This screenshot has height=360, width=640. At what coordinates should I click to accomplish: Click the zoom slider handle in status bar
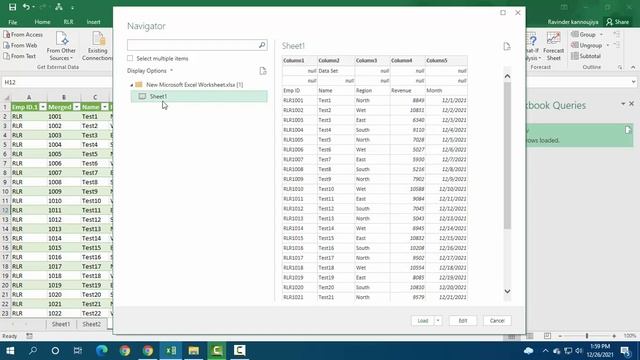pos(587,336)
